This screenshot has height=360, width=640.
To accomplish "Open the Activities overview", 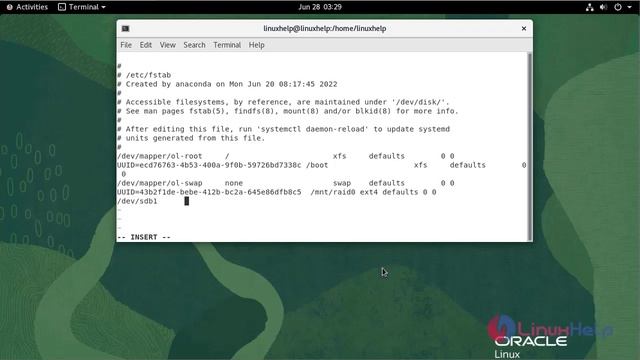I will tap(27, 7).
